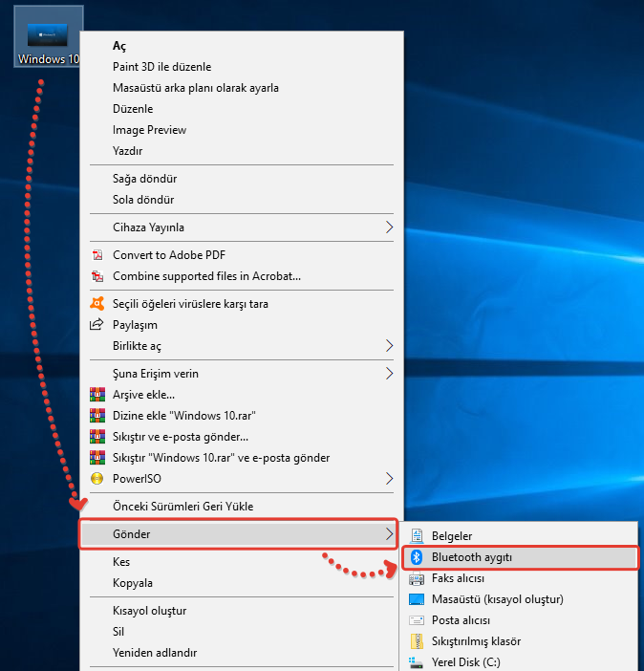The image size is (644, 671).
Task: Rotate image with Sağa döndür
Action: [x=144, y=179]
